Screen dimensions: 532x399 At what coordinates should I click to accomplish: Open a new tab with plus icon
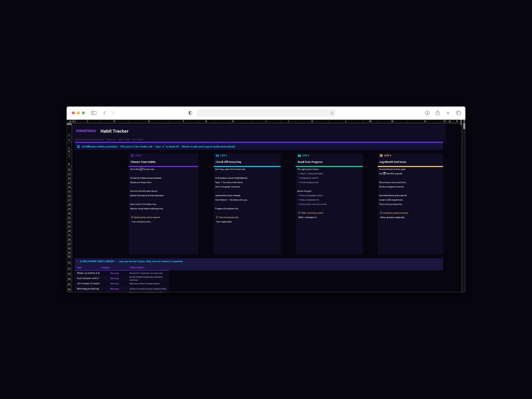coord(448,113)
